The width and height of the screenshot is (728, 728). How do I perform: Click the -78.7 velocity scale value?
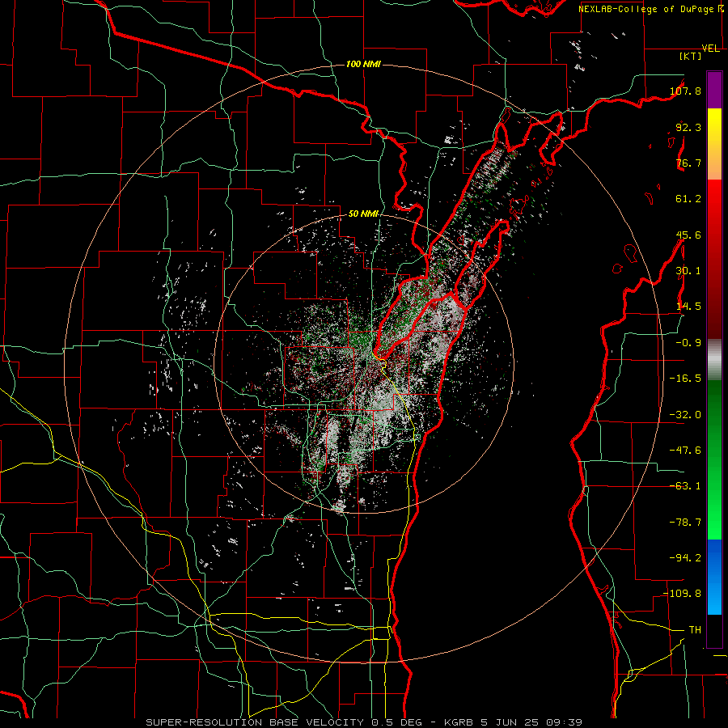point(685,523)
